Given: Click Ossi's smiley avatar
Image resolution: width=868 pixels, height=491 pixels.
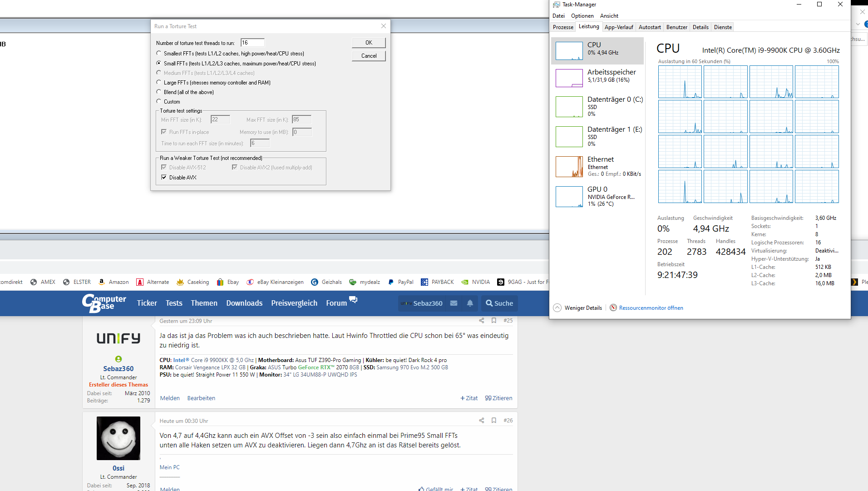Looking at the screenshot, I should pos(118,438).
